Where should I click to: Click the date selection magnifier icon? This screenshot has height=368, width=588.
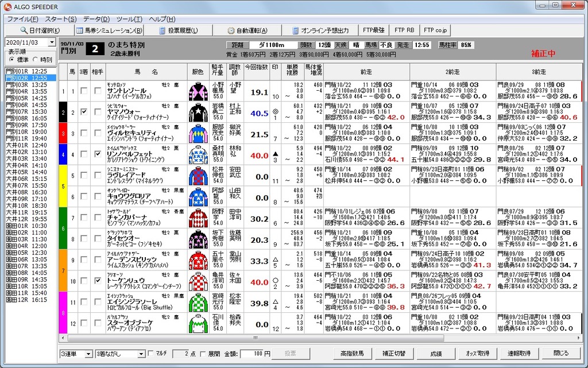pos(24,30)
